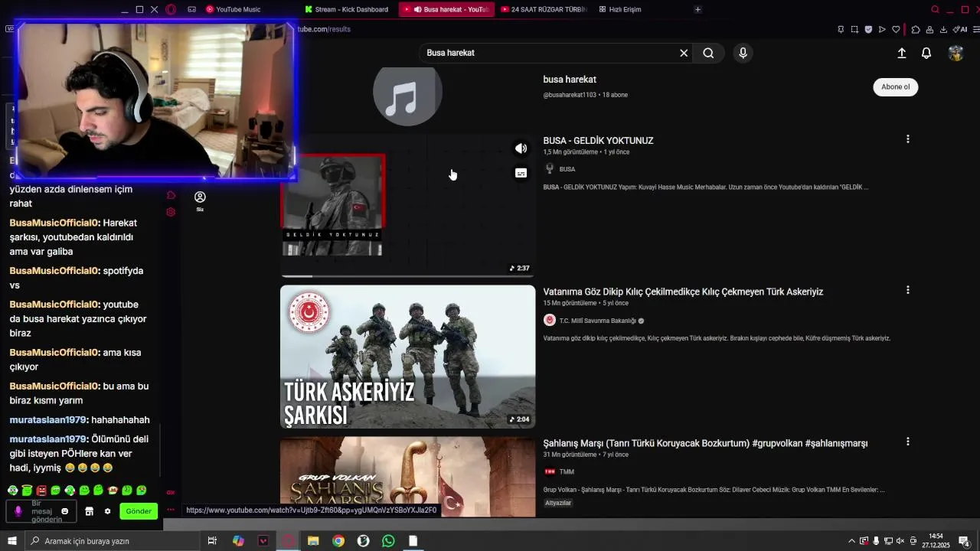This screenshot has width=980, height=551.
Task: Open Vatanıma Göz Dikip video title
Action: click(x=683, y=292)
